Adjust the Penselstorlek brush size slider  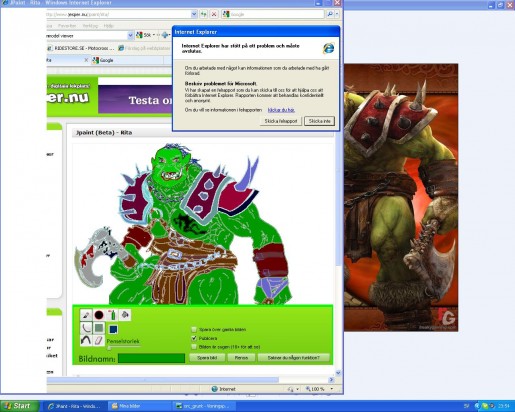pos(123,348)
